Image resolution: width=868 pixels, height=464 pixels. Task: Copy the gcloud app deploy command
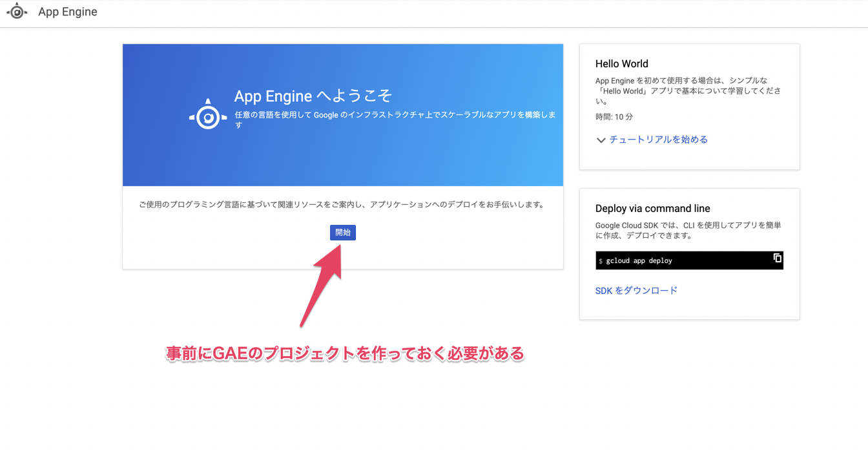tap(778, 258)
